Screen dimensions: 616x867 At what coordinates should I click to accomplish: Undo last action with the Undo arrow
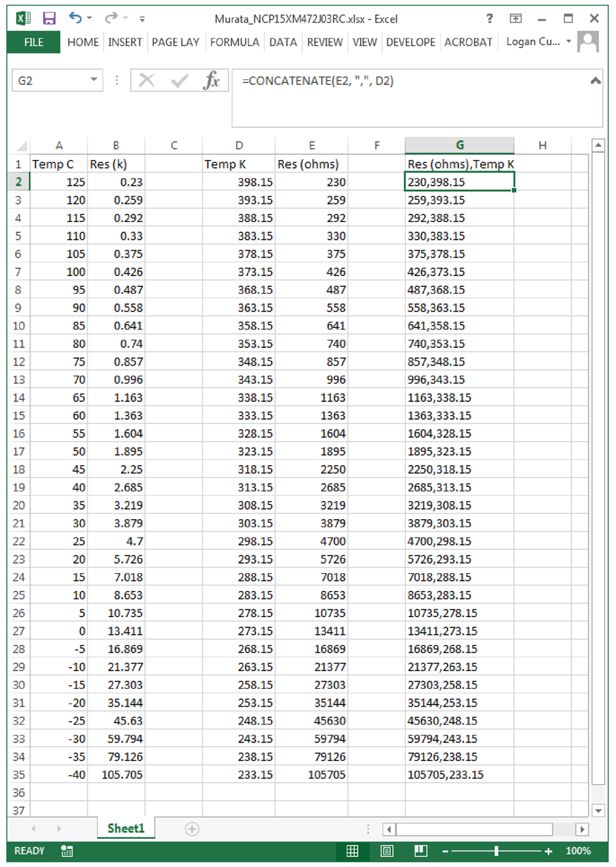point(75,18)
